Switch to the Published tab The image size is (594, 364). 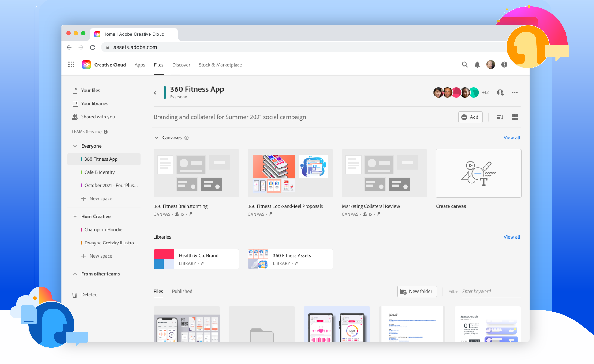point(182,291)
